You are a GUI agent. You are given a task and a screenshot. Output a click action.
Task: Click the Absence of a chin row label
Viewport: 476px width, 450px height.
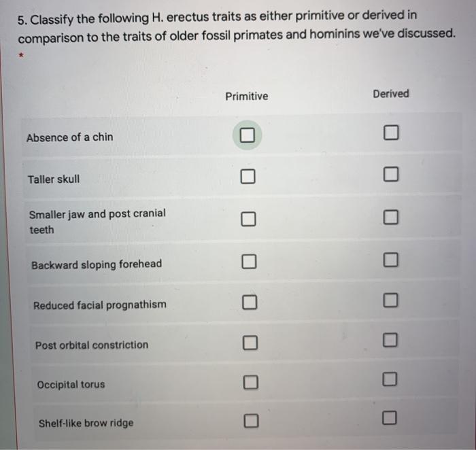coord(70,137)
